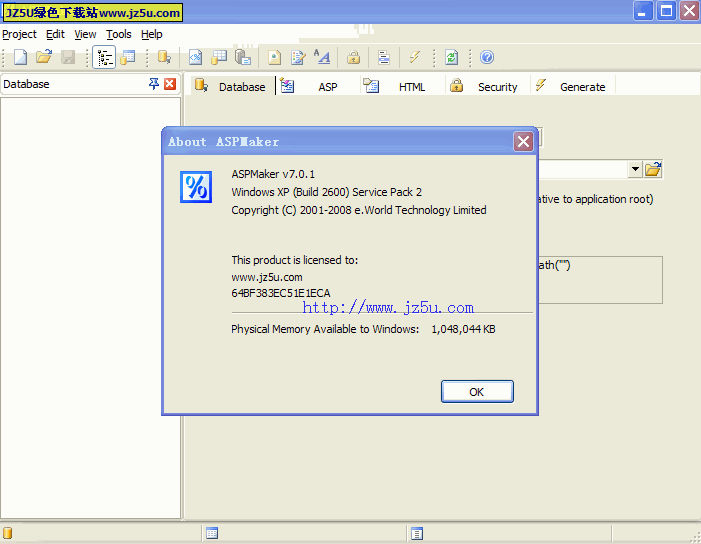Click the Database panel header title
The image size is (701, 544).
click(x=26, y=84)
